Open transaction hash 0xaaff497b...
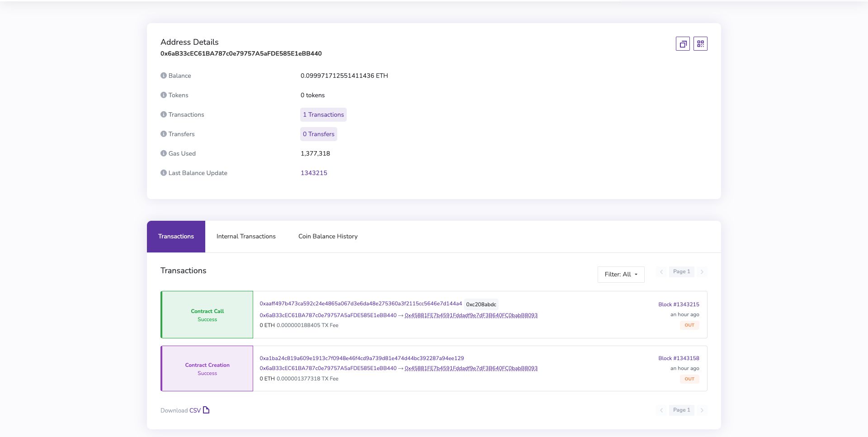Viewport: 868px width, 437px height. (x=361, y=304)
